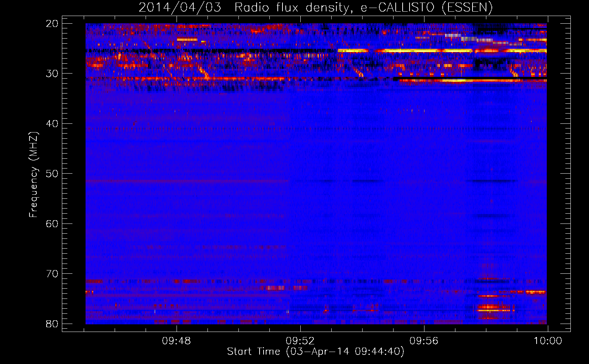
Task: Click the frequency axis value 60
Action: (x=52, y=223)
